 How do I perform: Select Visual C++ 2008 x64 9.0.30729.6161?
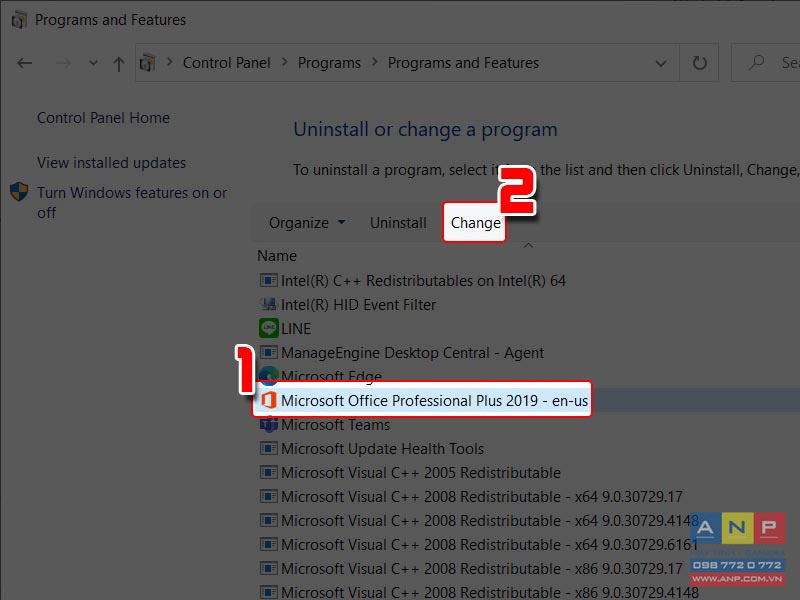[x=489, y=544]
